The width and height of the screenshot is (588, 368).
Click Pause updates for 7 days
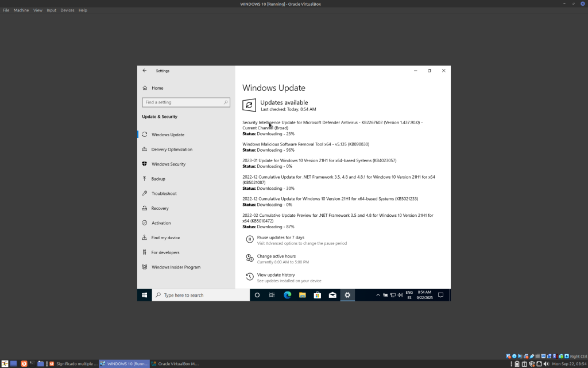click(x=280, y=237)
